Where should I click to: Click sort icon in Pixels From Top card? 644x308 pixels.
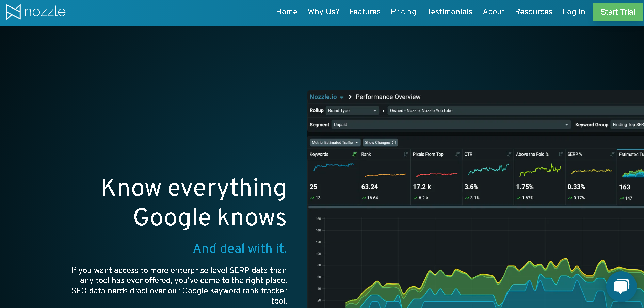[x=457, y=154]
